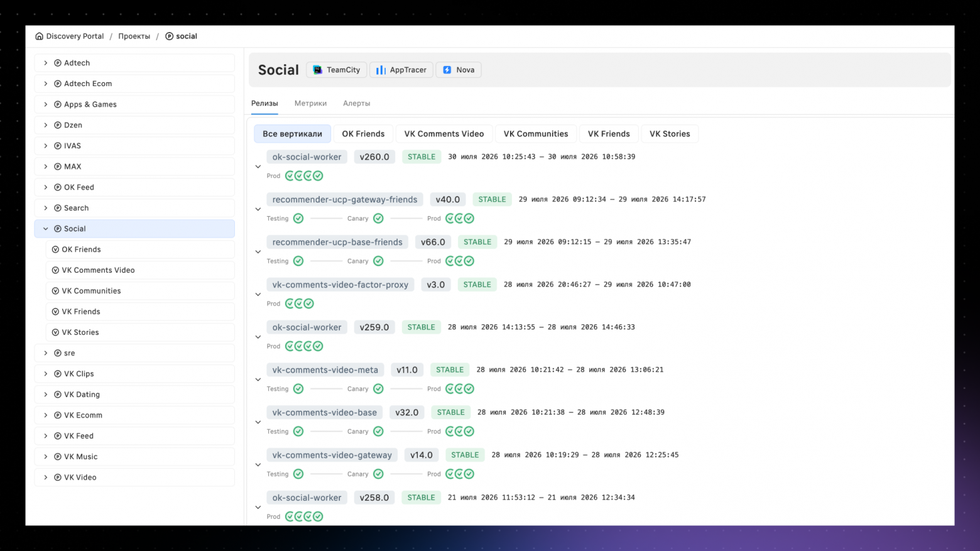Expand the MAX tree node
Image resolution: width=980 pixels, height=551 pixels.
46,166
